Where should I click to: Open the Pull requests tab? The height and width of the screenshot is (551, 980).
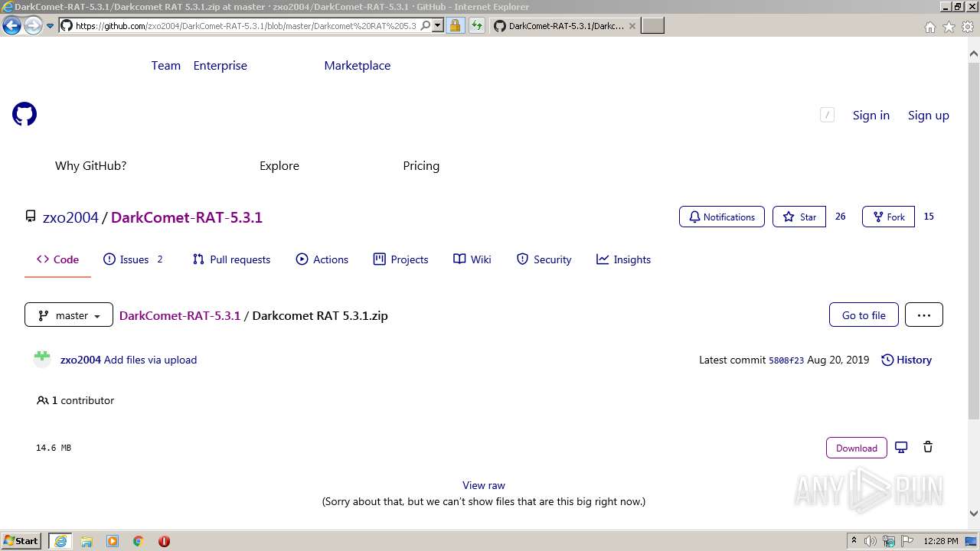(231, 259)
